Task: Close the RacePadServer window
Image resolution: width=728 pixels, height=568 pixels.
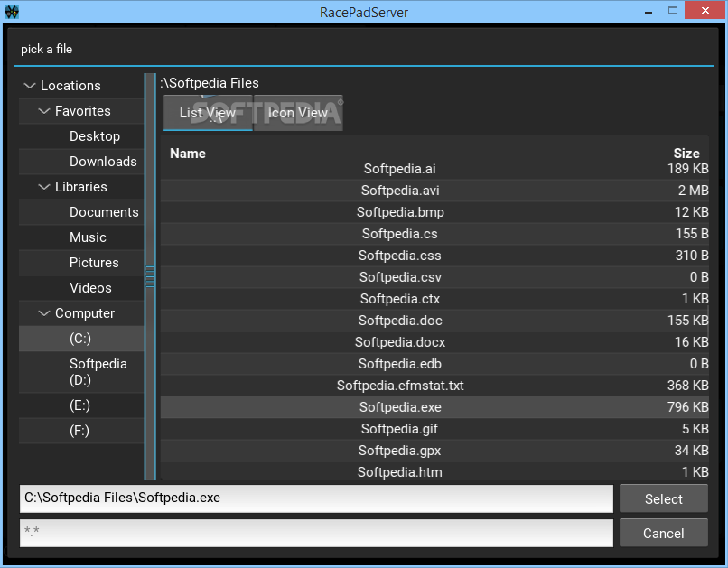Action: (x=705, y=11)
